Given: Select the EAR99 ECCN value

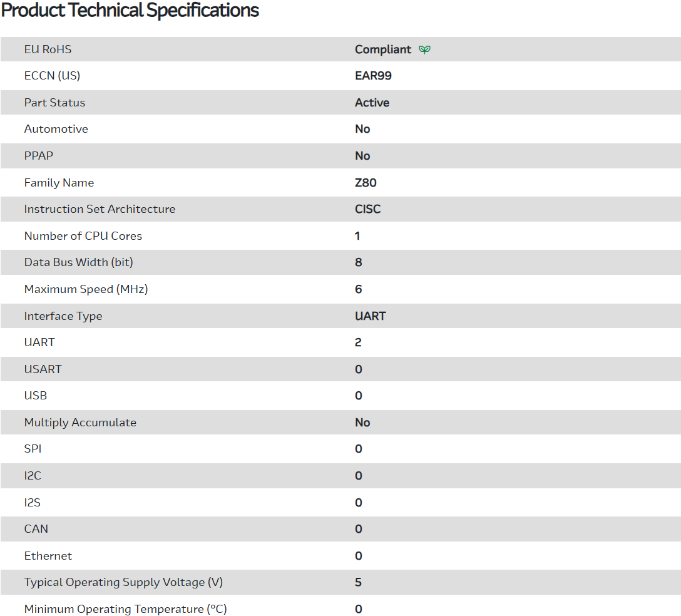Looking at the screenshot, I should 373,76.
